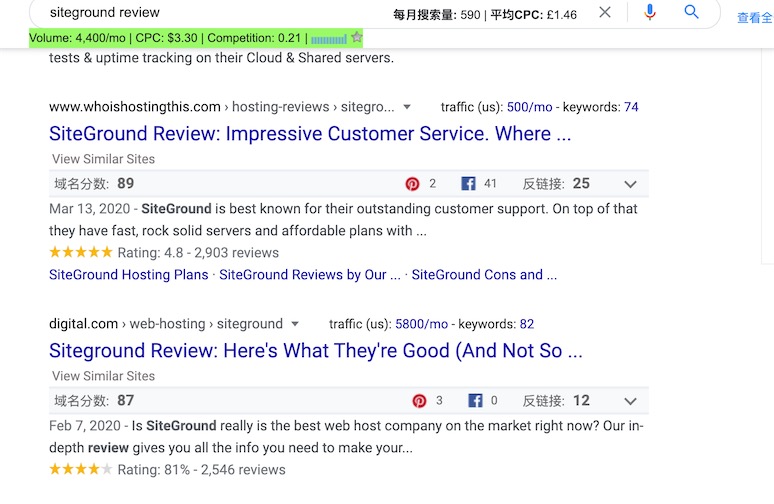Click the Rating: 4.8 - 2,903 reviews text
The width and height of the screenshot is (774, 504).
(x=198, y=253)
